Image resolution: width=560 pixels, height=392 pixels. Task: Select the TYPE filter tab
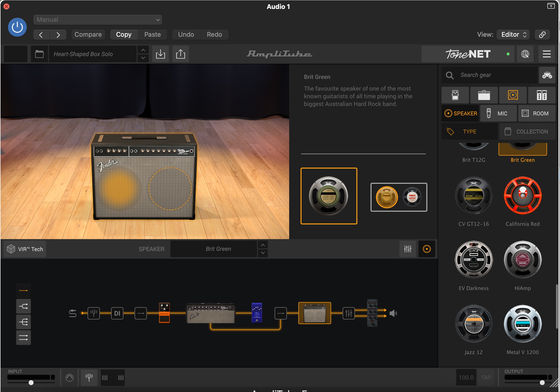(x=469, y=131)
